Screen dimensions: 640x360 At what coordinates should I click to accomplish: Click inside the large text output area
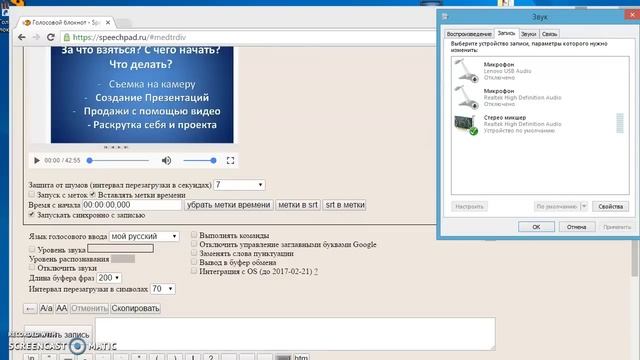(x=295, y=334)
